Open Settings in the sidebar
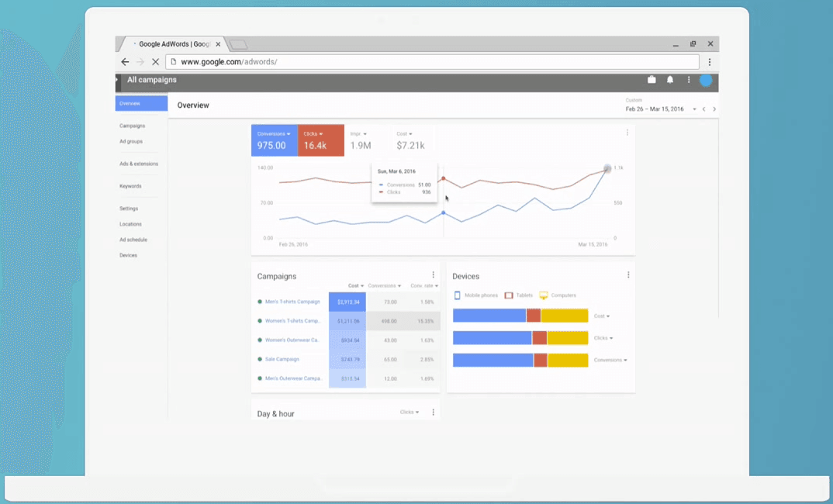The height and width of the screenshot is (504, 833). (129, 209)
